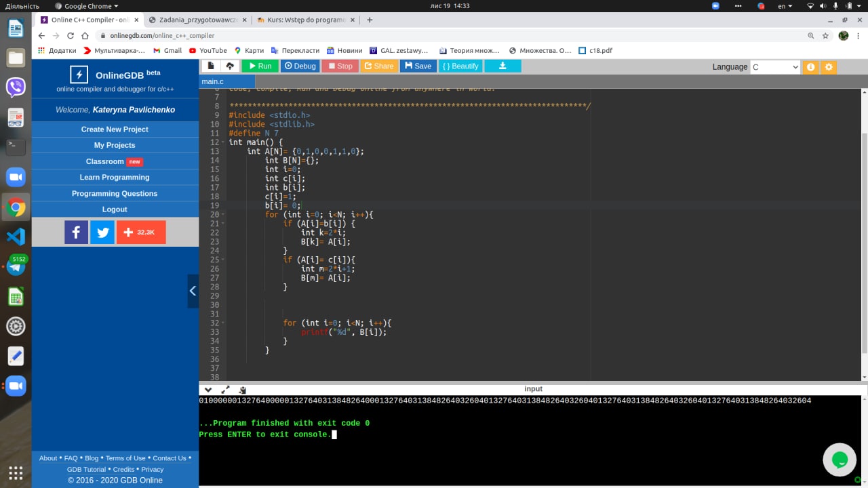Open editor settings gear icon
The image size is (868, 488).
828,67
